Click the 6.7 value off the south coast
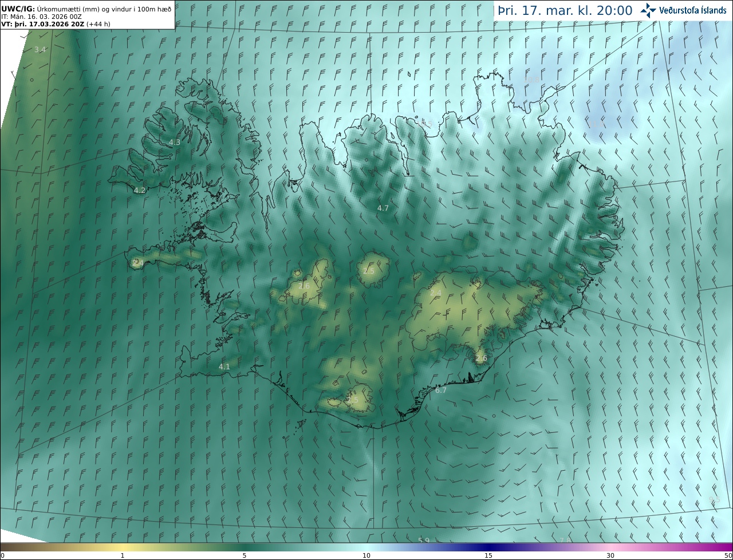 (x=441, y=391)
